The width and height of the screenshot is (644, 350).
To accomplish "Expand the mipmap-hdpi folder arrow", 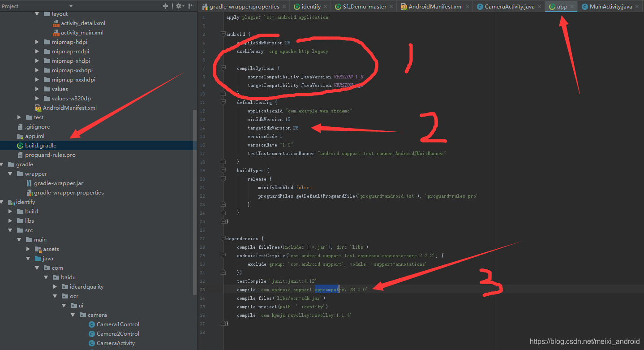I will pos(38,42).
